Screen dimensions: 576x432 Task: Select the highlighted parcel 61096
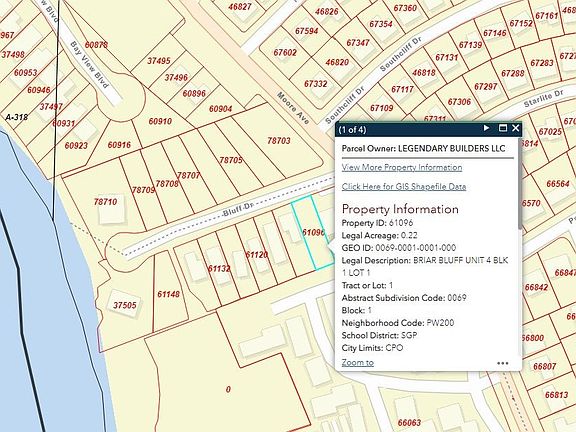pos(313,233)
